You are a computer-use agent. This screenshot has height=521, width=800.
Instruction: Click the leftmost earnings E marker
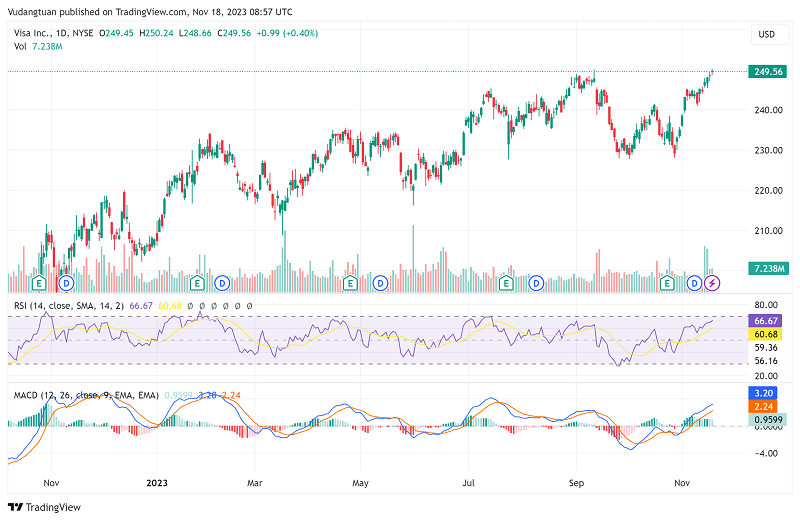pos(40,283)
